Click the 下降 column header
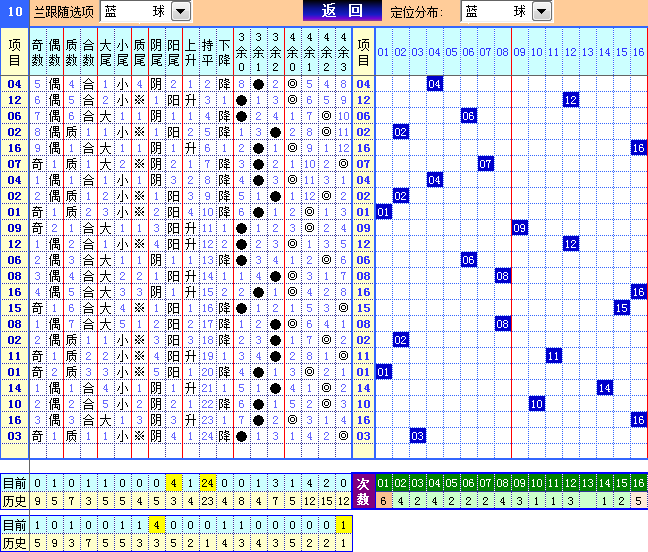648x552 pixels. click(224, 52)
